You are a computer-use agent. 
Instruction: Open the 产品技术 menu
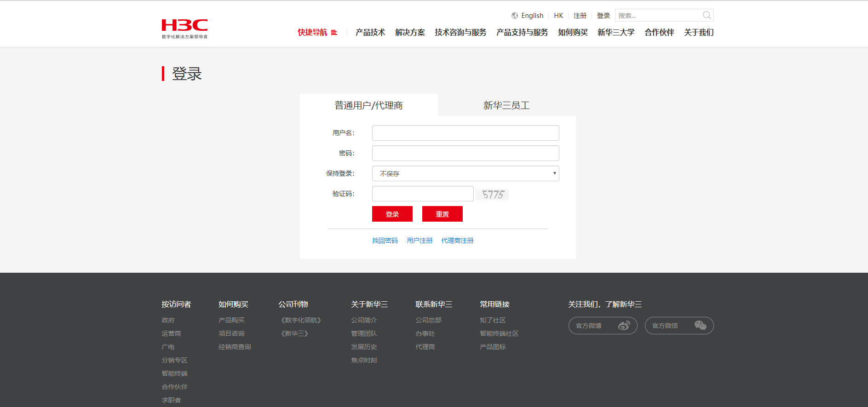tap(370, 32)
